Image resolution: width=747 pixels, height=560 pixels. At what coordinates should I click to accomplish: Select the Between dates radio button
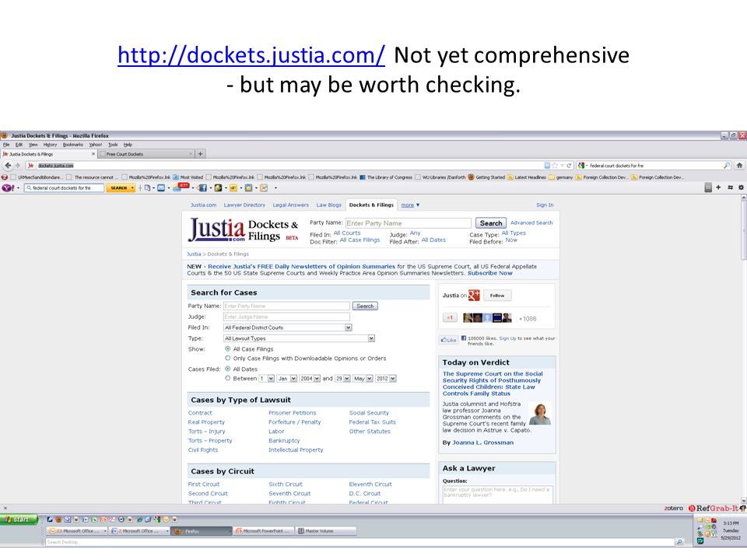tap(228, 378)
